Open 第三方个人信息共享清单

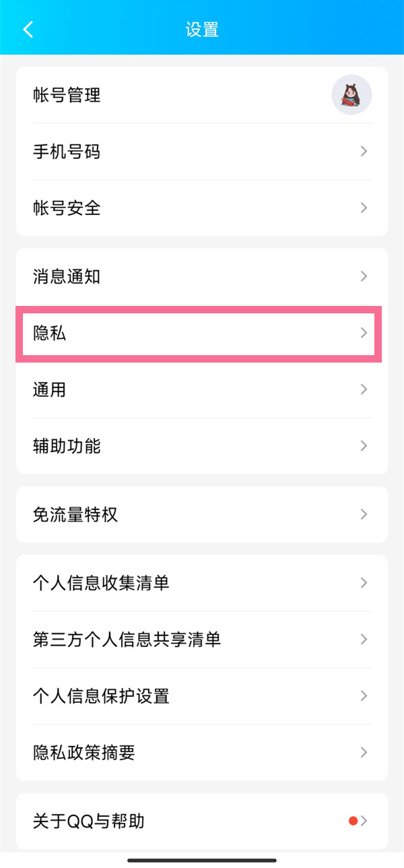[127, 640]
